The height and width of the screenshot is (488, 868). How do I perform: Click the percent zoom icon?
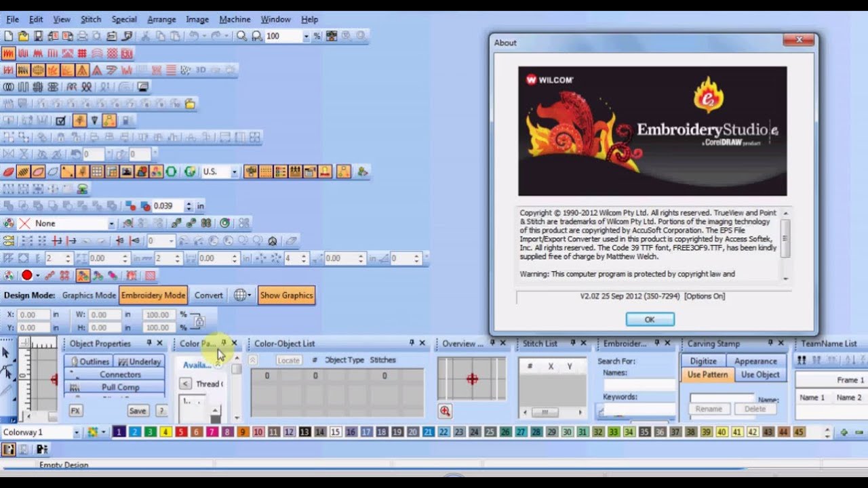click(x=317, y=36)
